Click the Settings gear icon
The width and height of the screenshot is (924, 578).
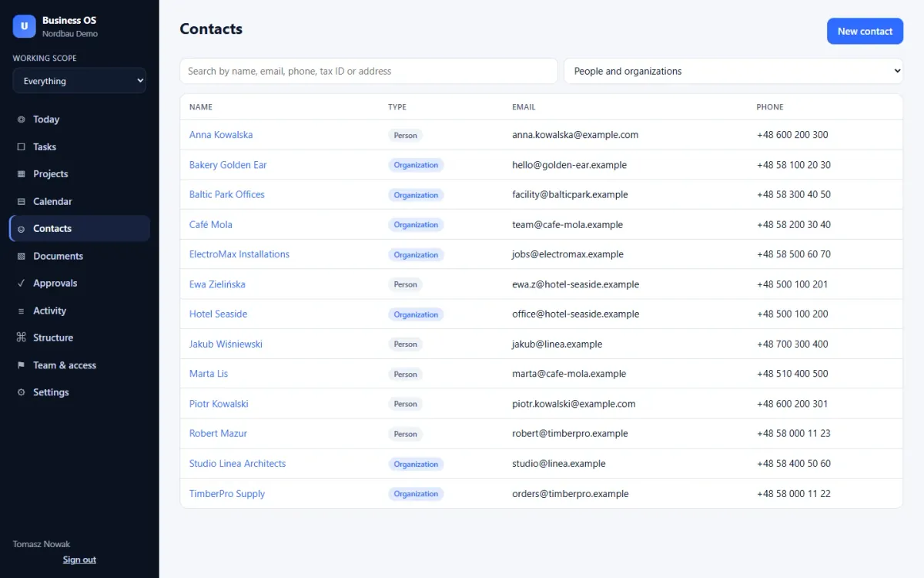pyautogui.click(x=21, y=392)
